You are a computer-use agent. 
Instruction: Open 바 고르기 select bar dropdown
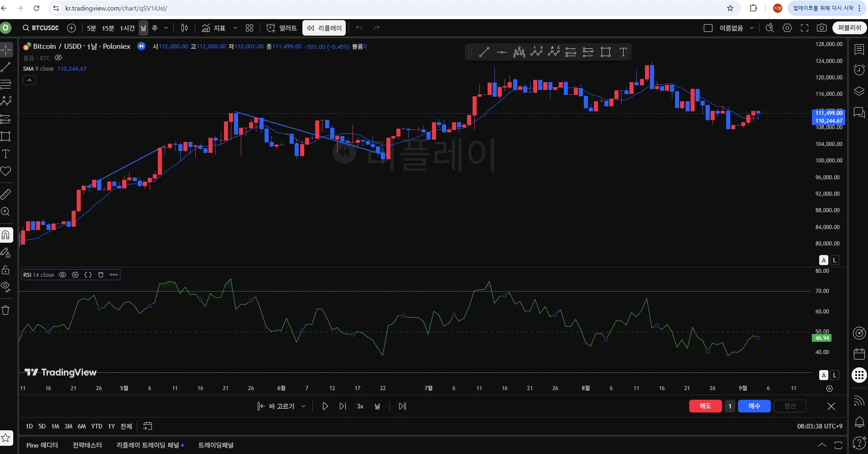281,406
